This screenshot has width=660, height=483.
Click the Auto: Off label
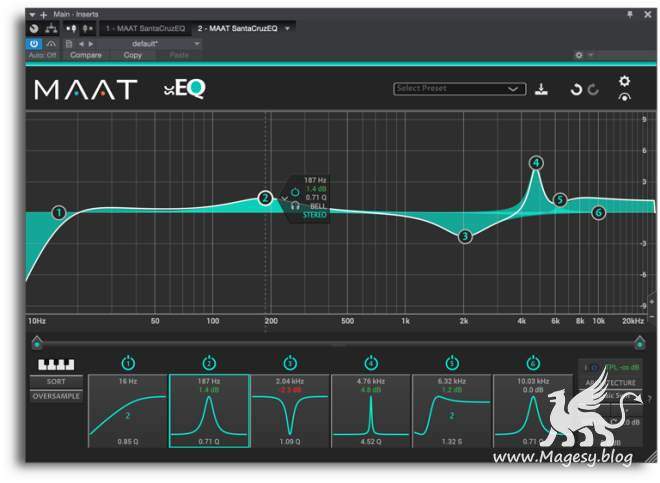coord(42,55)
